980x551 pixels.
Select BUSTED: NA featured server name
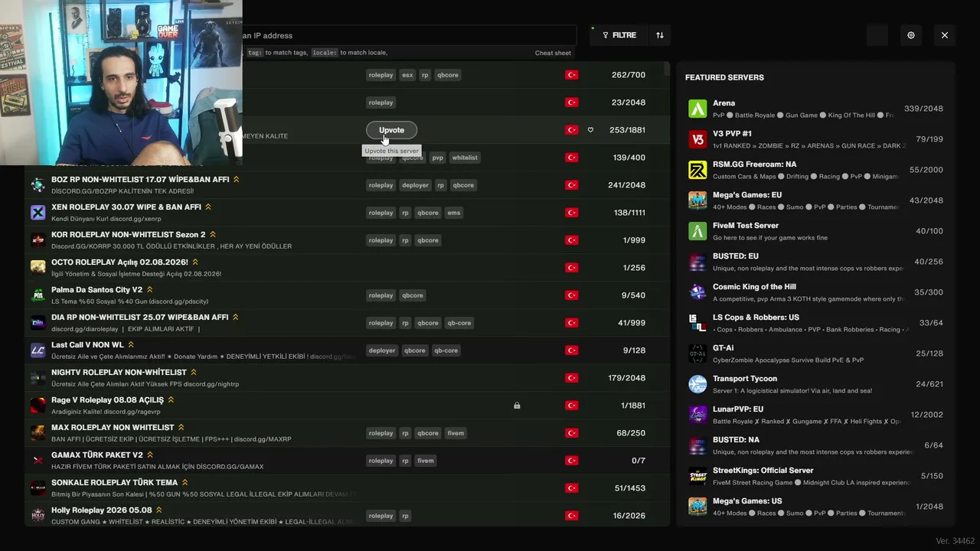736,440
